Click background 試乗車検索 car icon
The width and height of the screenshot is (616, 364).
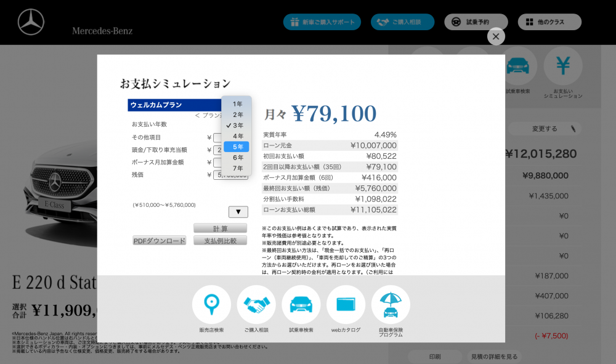518,66
